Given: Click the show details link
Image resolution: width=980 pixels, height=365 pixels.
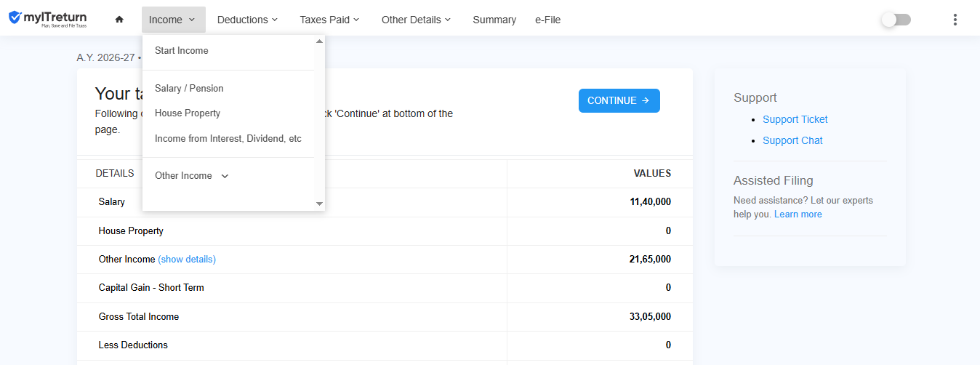Looking at the screenshot, I should (187, 259).
